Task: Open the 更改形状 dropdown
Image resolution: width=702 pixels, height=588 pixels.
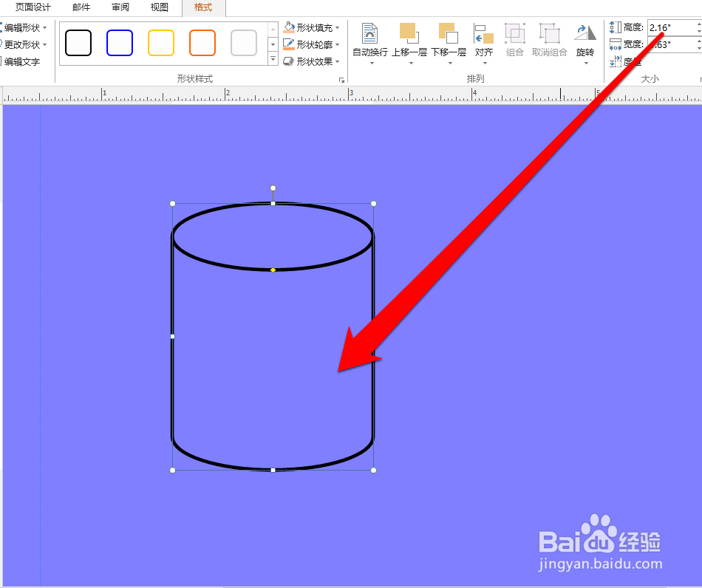Action: [x=24, y=44]
